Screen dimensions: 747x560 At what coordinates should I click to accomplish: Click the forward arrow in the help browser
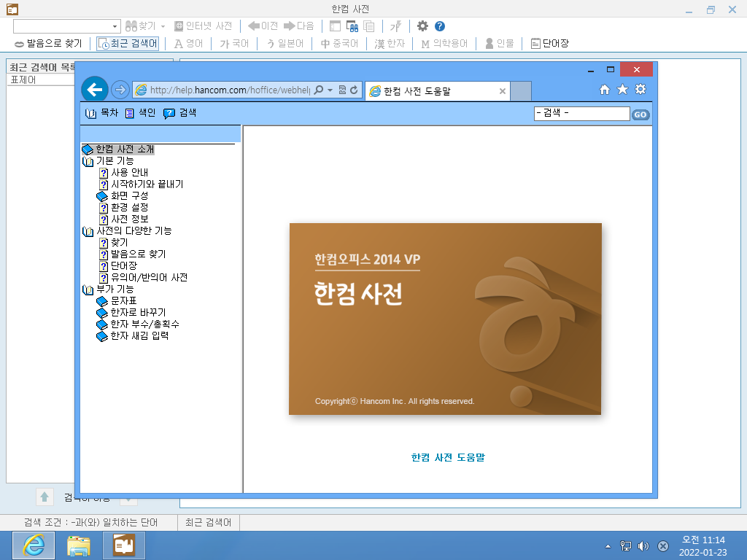120,90
